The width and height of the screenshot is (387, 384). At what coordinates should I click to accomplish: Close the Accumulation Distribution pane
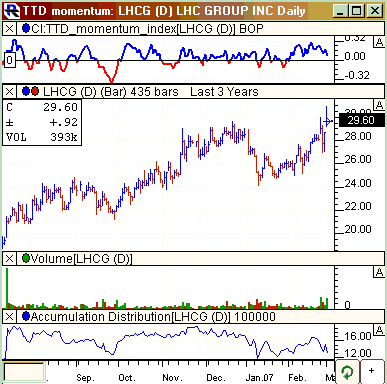10,317
